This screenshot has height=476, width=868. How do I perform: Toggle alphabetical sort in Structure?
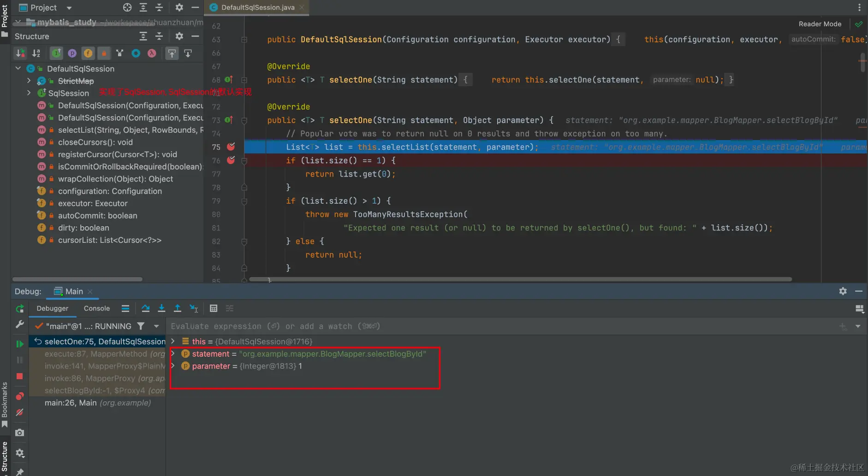36,53
